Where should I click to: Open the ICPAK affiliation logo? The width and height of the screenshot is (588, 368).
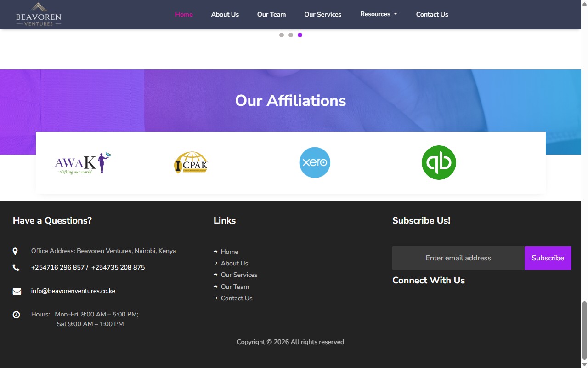191,163
